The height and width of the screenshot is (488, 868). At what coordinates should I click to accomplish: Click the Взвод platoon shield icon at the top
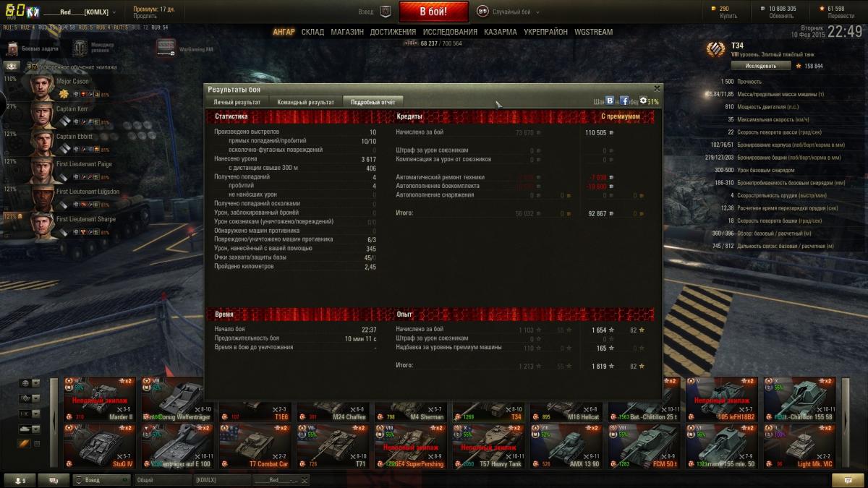pyautogui.click(x=385, y=12)
